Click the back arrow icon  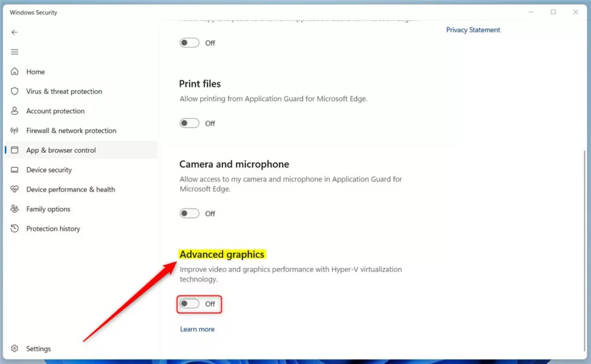14,32
